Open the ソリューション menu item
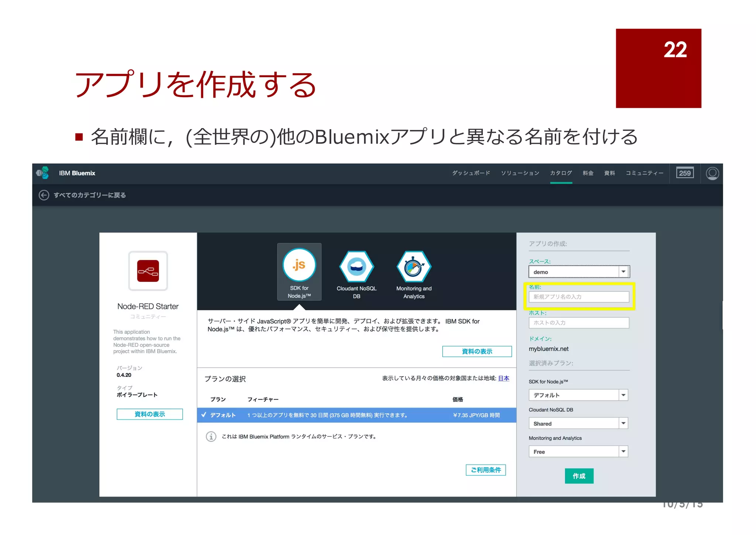 [x=520, y=173]
